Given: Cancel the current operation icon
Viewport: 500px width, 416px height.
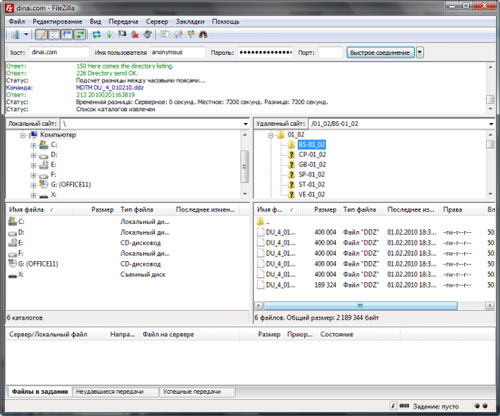Looking at the screenshot, I should [122, 34].
